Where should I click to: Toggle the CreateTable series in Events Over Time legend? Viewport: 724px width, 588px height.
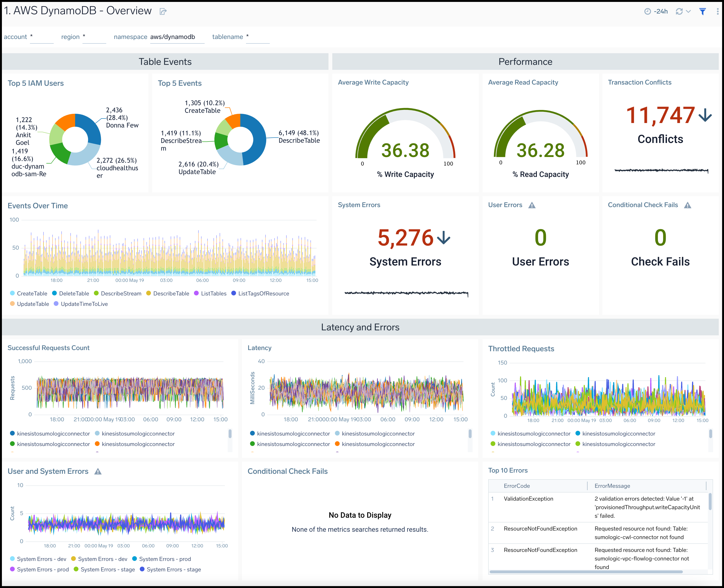pos(32,293)
